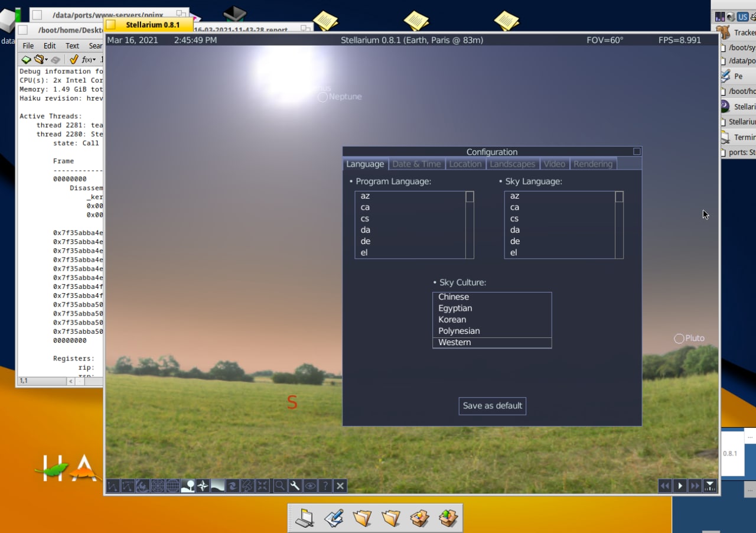Select the Language tab
The height and width of the screenshot is (533, 756).
click(365, 164)
